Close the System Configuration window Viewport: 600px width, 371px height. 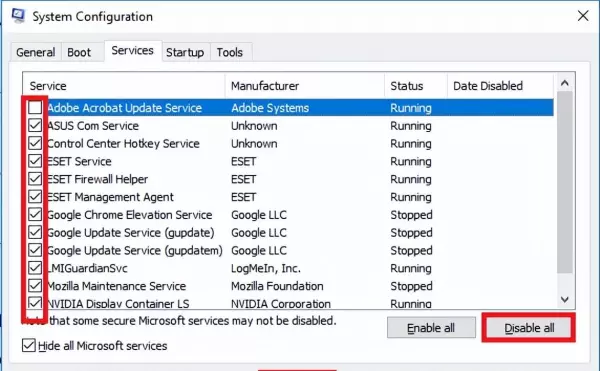[x=583, y=16]
